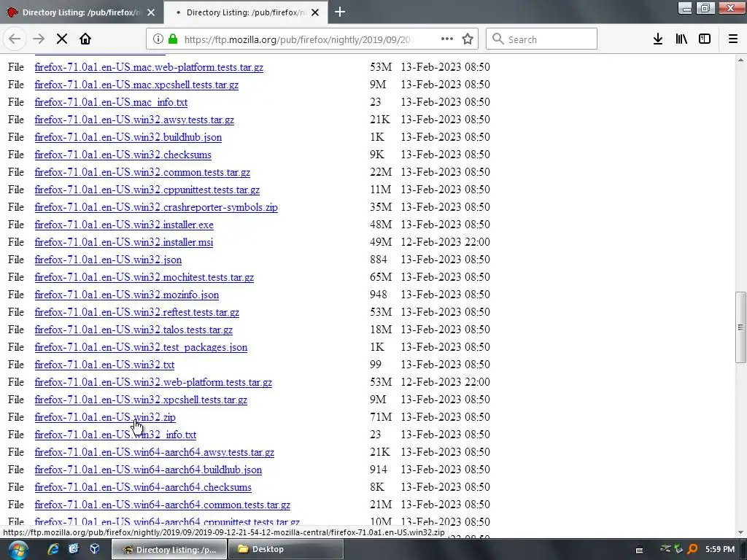Open the Windows Start button
The width and height of the screenshot is (747, 560).
tap(18, 550)
